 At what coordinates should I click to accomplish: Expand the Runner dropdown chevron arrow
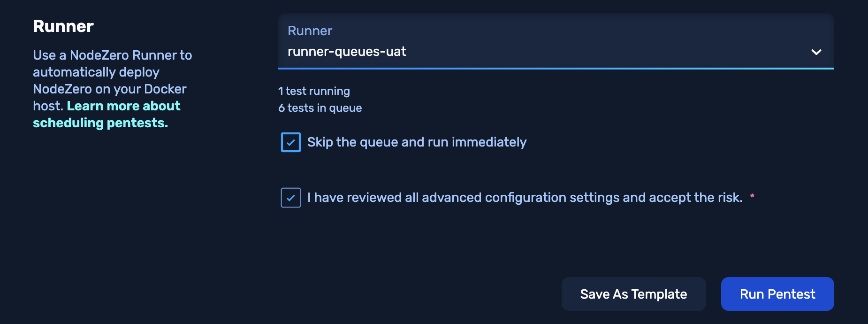pos(816,52)
